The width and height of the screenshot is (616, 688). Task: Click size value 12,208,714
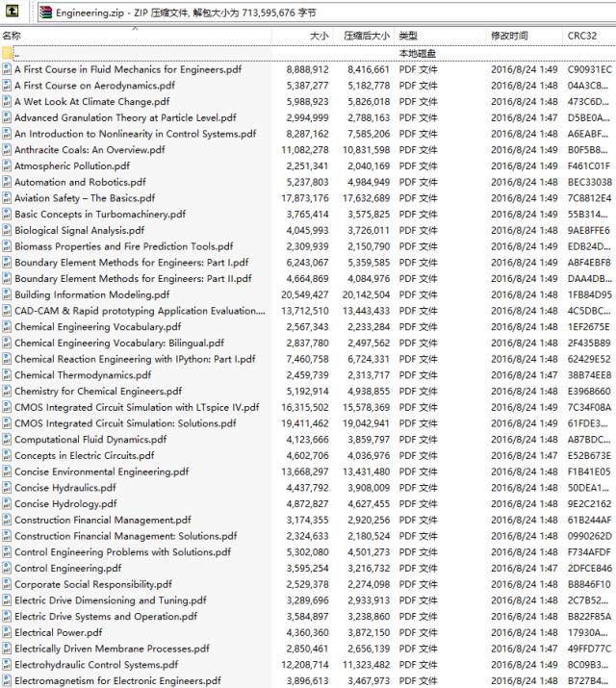tap(305, 665)
